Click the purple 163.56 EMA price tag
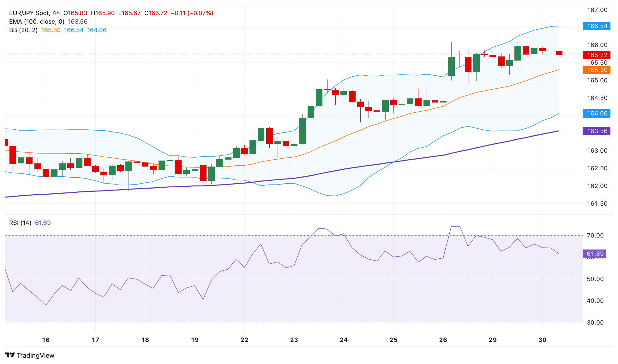The height and width of the screenshot is (364, 618). 596,131
